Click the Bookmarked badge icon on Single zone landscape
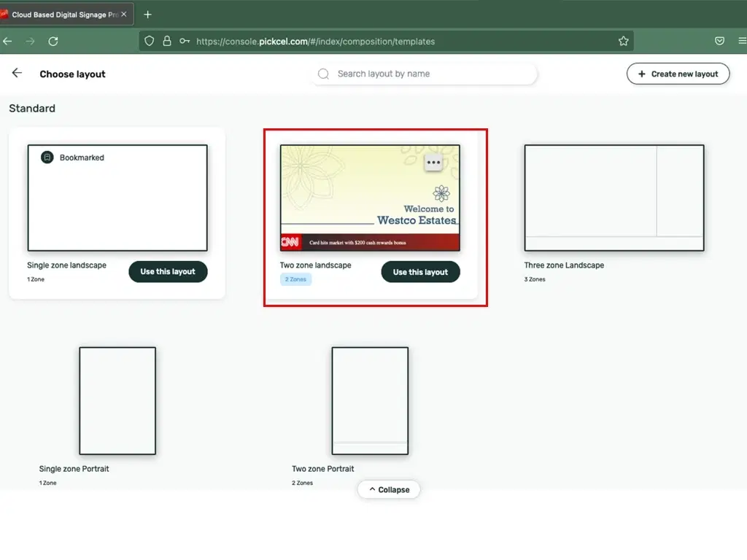 (47, 157)
